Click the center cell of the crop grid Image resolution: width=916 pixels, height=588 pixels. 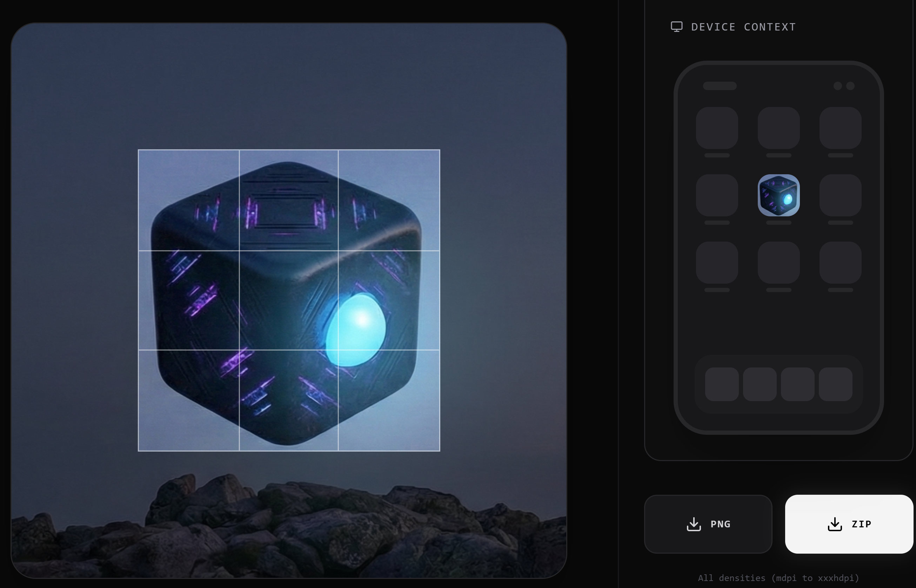click(x=288, y=300)
